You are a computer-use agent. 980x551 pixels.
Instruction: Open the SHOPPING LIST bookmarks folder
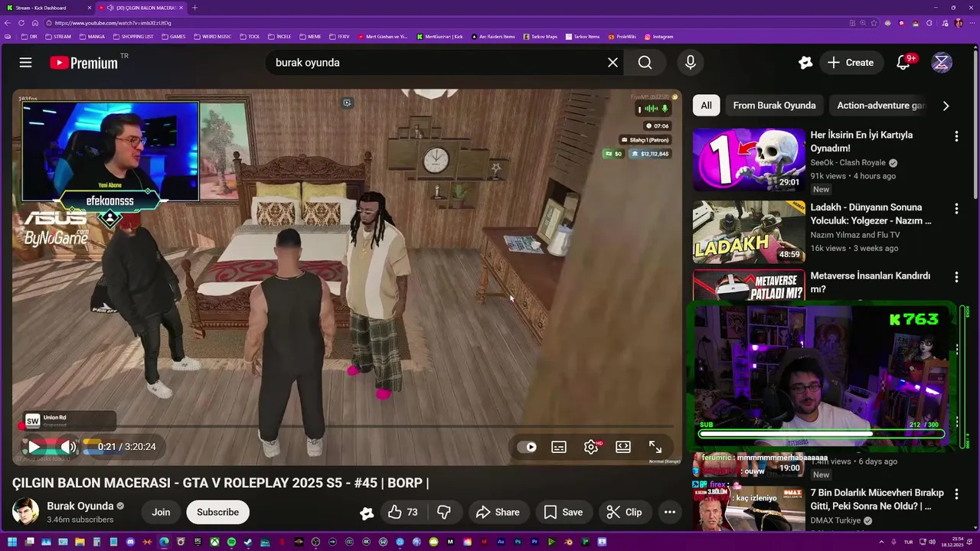133,36
